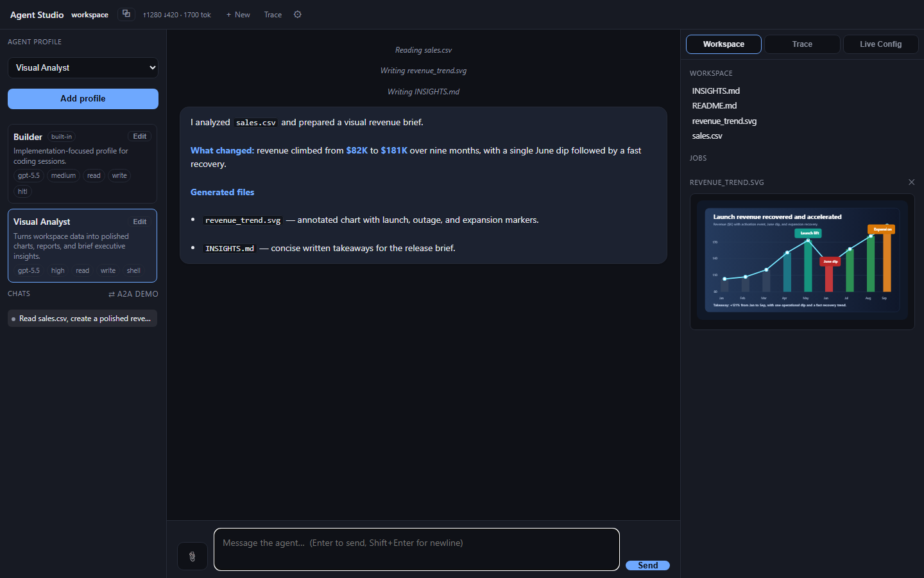Viewport: 924px width, 578px height.
Task: Click the inline sales.csv code in message
Action: [255, 123]
